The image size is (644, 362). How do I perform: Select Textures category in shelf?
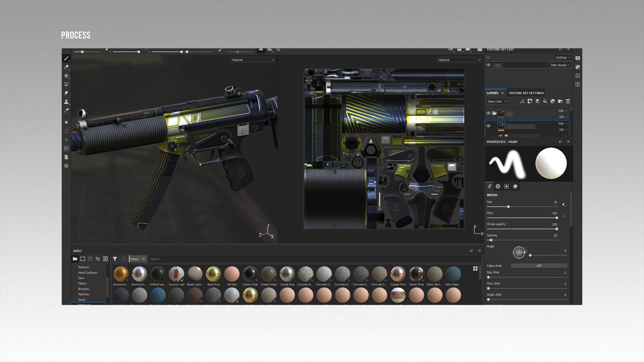[x=84, y=267]
